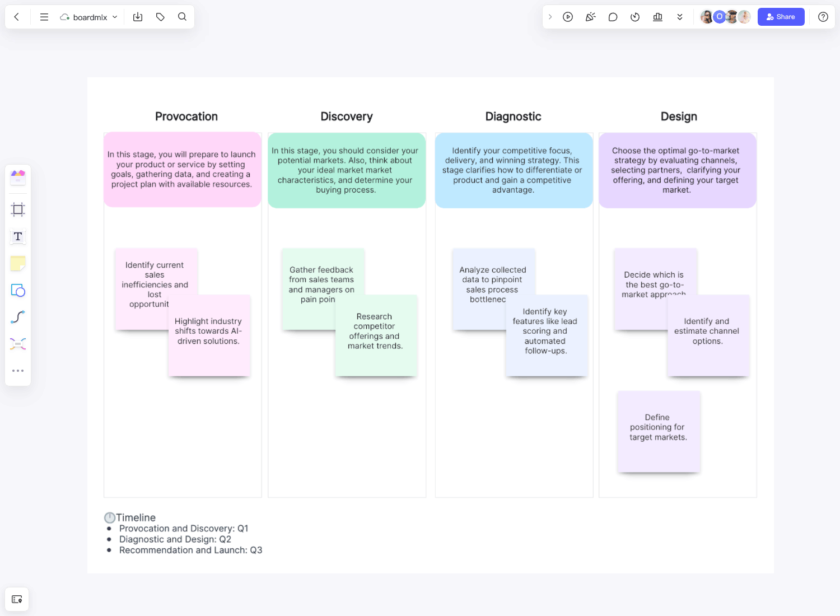
Task: Select the Frame tool
Action: (x=17, y=209)
